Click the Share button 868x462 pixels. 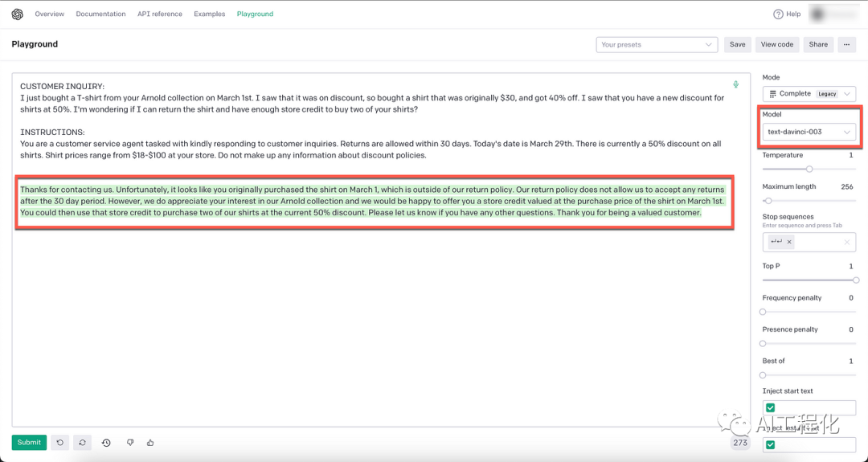click(817, 45)
